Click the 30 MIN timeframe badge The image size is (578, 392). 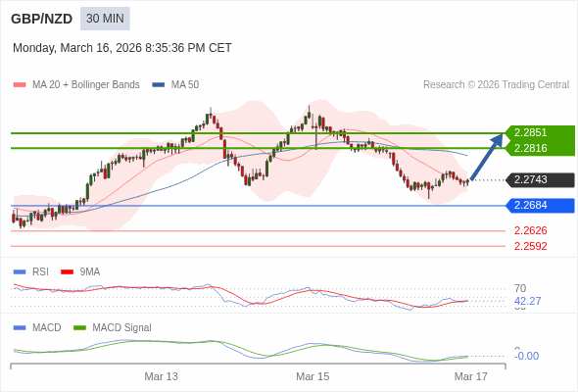105,19
